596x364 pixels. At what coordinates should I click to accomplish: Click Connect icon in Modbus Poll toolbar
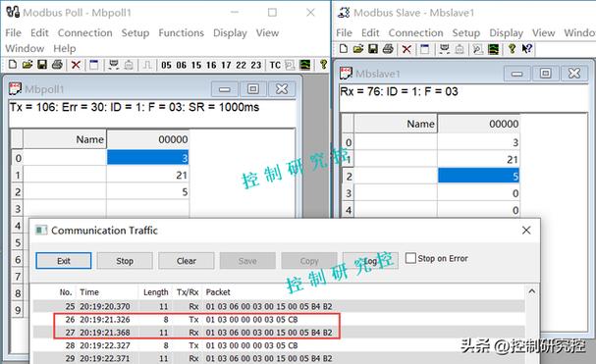tap(113, 65)
